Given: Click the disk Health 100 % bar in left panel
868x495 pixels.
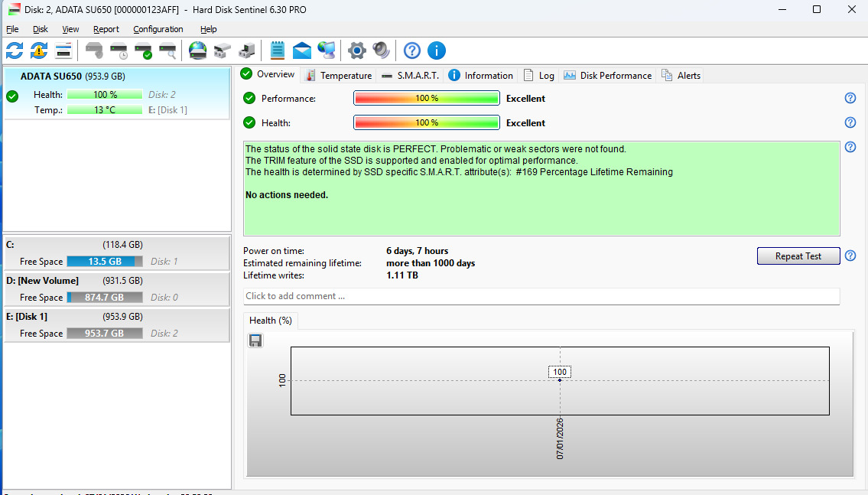Looking at the screenshot, I should tap(105, 95).
